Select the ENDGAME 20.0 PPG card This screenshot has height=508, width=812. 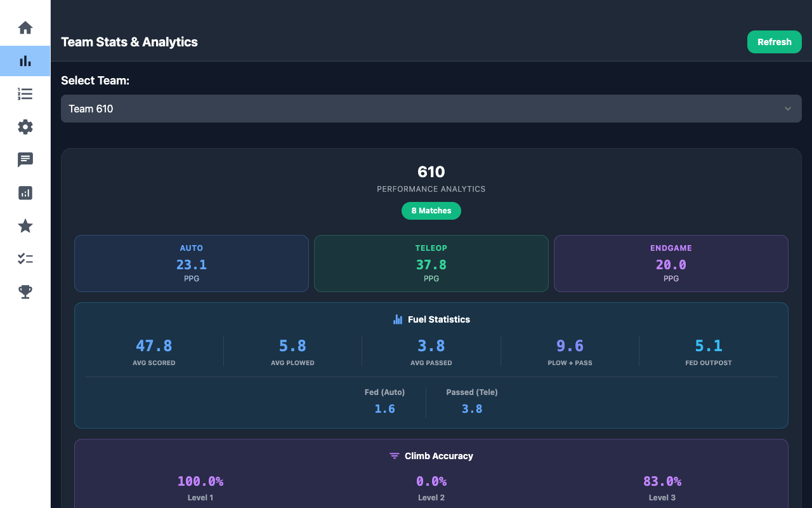[x=671, y=264]
